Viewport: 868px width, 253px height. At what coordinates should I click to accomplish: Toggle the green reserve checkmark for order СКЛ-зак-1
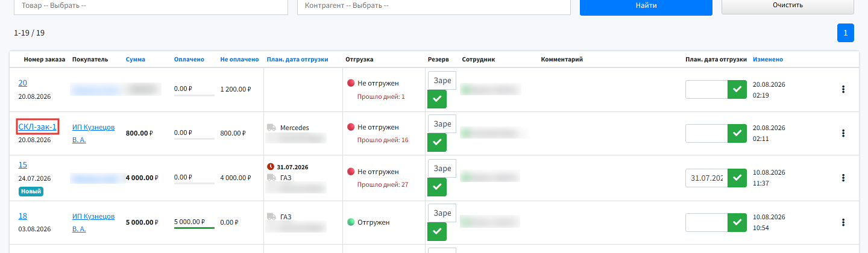click(x=437, y=143)
